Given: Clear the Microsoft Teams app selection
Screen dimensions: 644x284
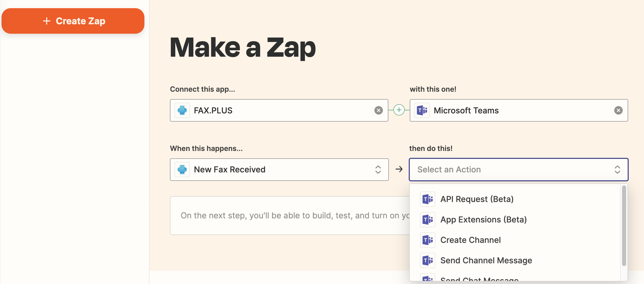Looking at the screenshot, I should pos(618,110).
